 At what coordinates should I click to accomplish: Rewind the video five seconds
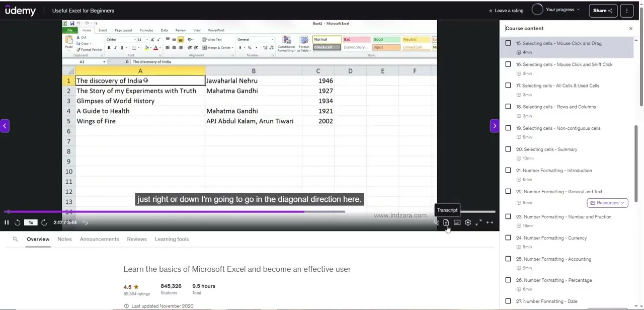click(17, 222)
